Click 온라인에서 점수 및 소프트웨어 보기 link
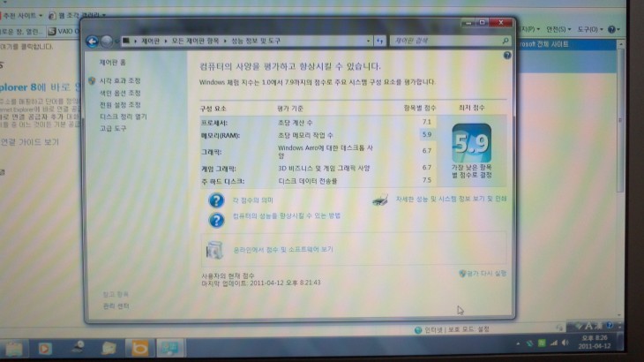The image size is (644, 362). coord(283,249)
